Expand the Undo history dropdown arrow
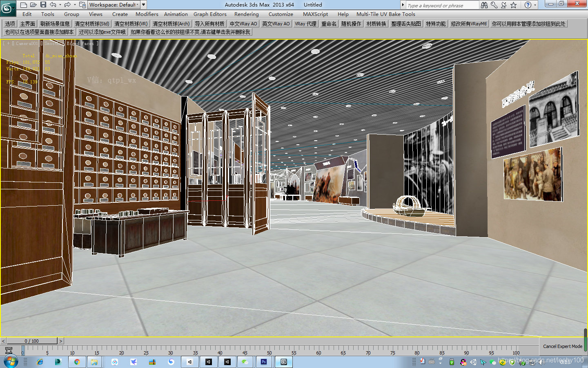The image size is (588, 368). (60, 4)
